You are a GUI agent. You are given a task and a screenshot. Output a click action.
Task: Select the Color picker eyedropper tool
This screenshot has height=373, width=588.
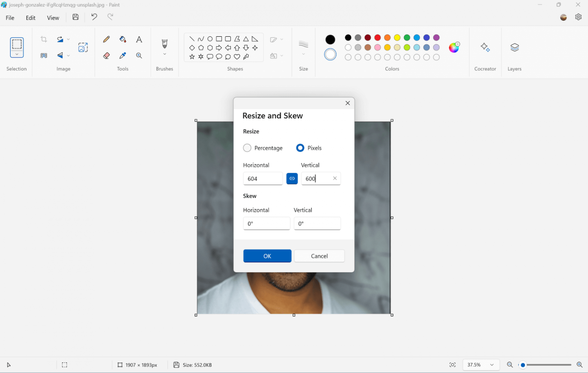(122, 56)
